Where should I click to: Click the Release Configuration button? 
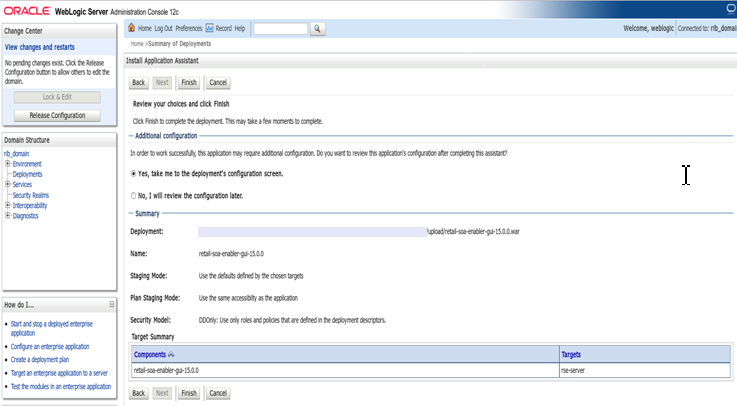click(57, 116)
